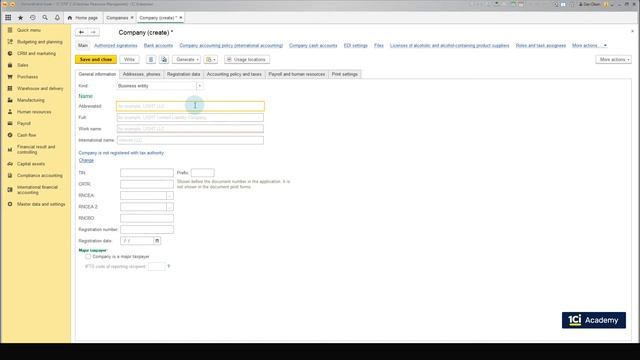Open Warehouse and delivery section
640x360 pixels.
point(40,88)
